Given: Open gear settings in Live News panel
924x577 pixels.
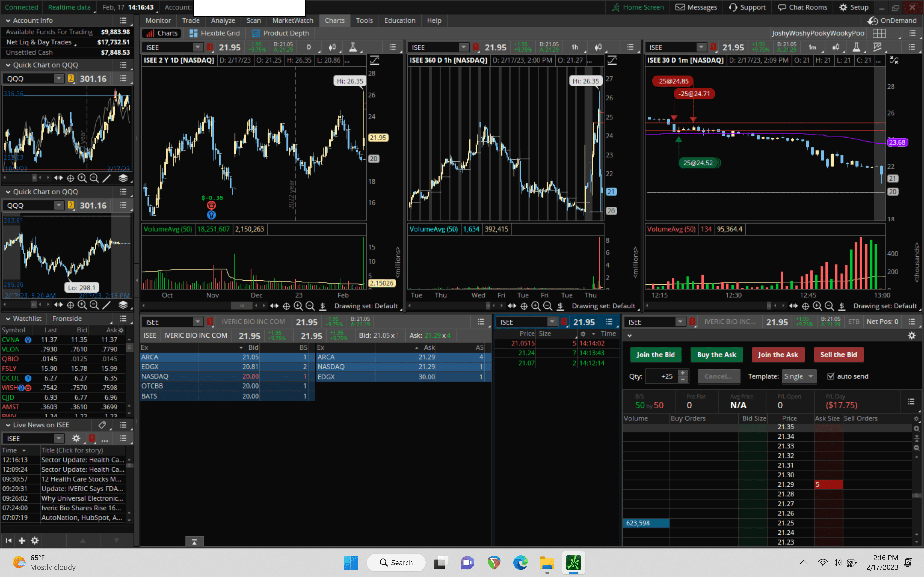Looking at the screenshot, I should [76, 439].
